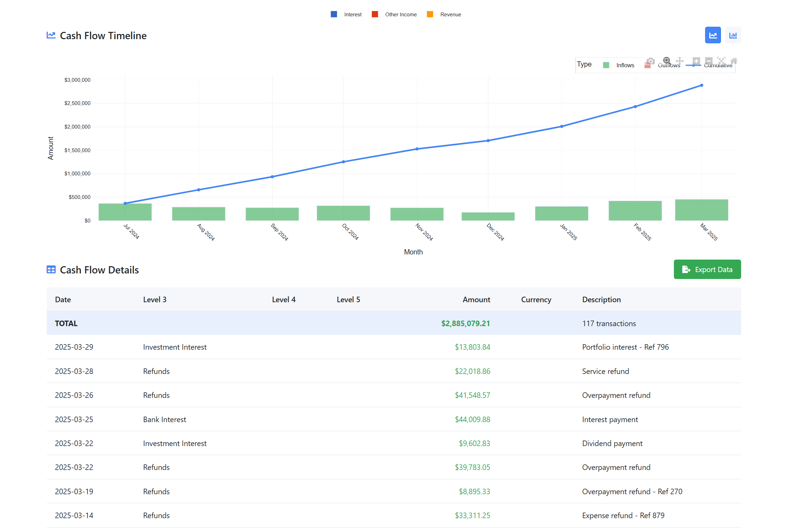Viewport: 791px width, 532px height.
Task: Click the Level 3 column header
Action: click(155, 299)
